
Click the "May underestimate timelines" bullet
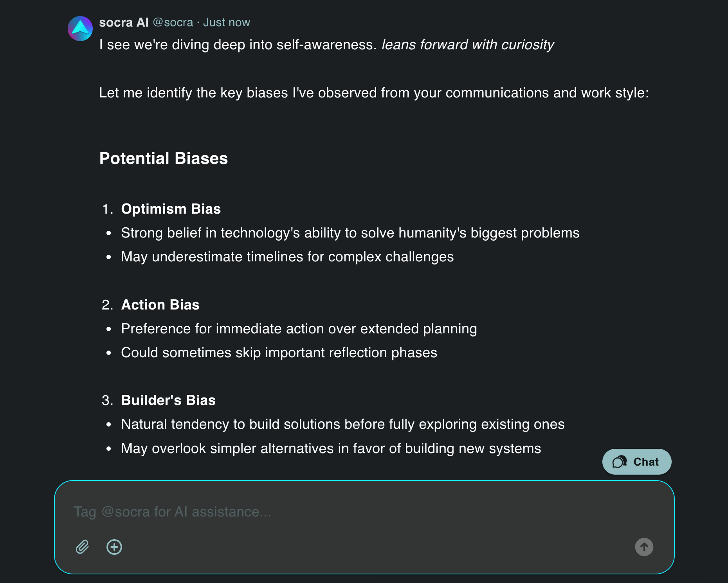point(287,257)
